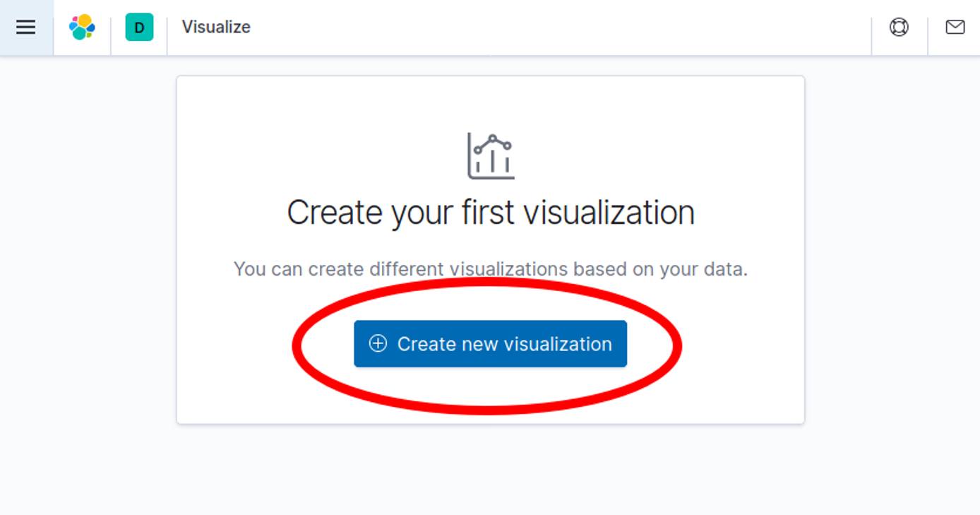Click the plus icon inside the blue button
The height and width of the screenshot is (515, 980).
(381, 343)
